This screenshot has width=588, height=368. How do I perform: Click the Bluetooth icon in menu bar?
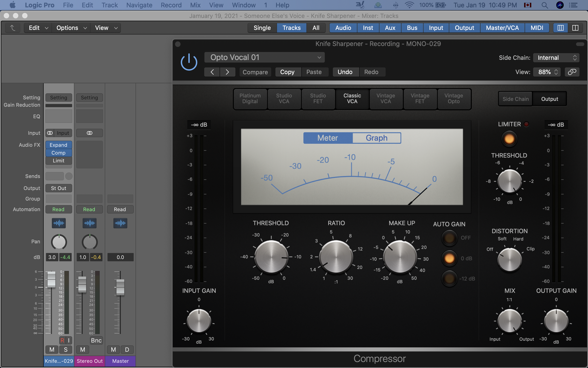tap(396, 5)
